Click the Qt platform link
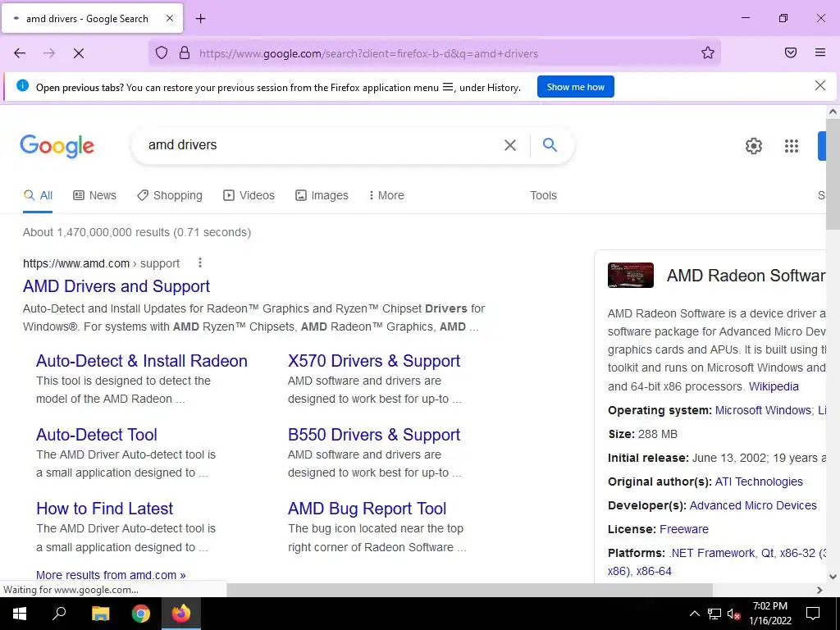Image resolution: width=840 pixels, height=630 pixels. click(x=768, y=553)
